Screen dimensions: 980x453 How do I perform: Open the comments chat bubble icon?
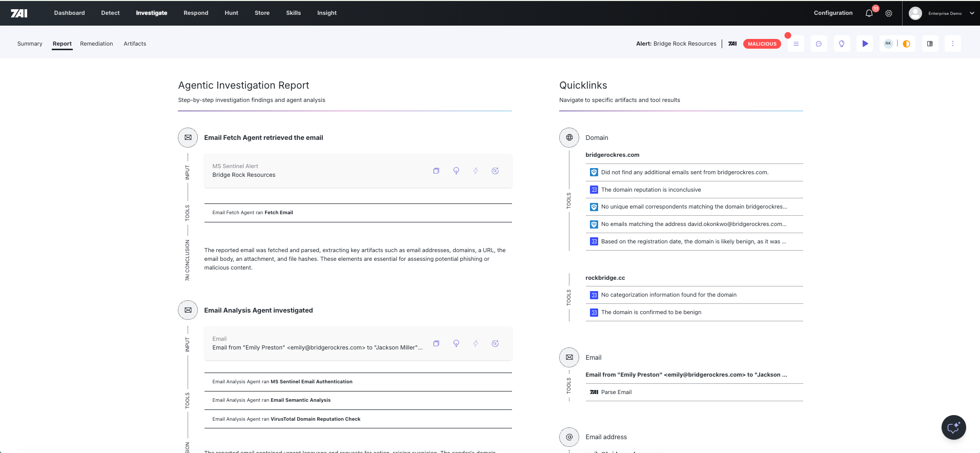point(819,44)
